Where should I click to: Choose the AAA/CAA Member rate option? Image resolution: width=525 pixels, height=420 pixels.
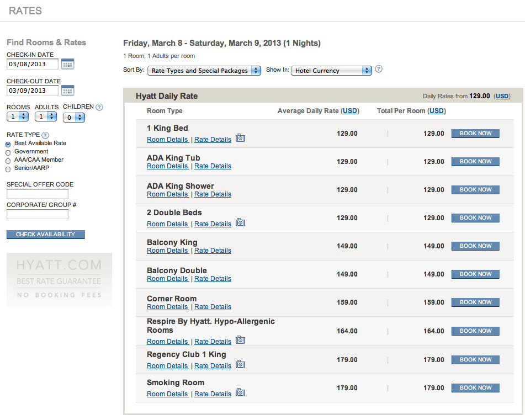[8, 161]
